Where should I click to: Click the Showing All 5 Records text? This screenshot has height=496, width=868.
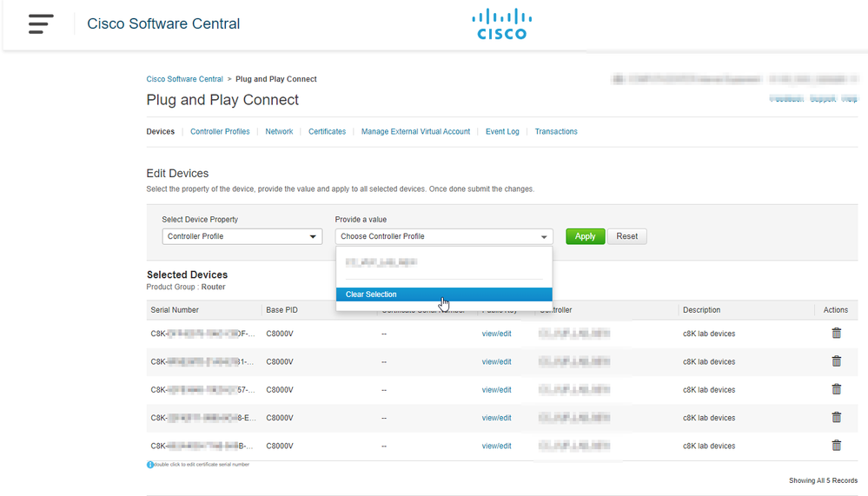coord(823,480)
